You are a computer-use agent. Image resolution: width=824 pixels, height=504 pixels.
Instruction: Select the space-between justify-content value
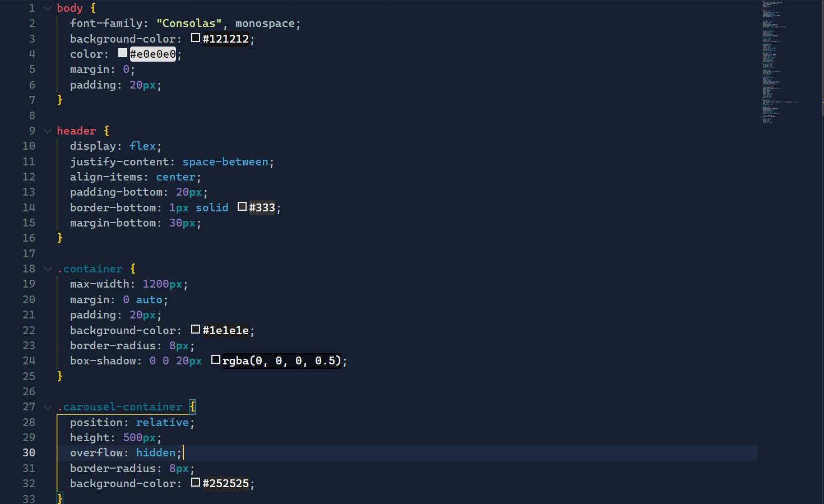(x=225, y=161)
